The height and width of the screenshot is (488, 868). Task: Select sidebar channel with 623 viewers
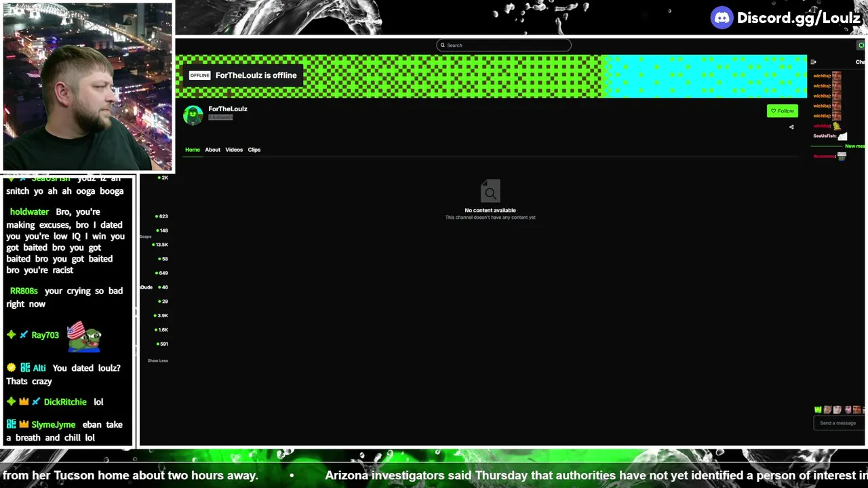(x=162, y=216)
